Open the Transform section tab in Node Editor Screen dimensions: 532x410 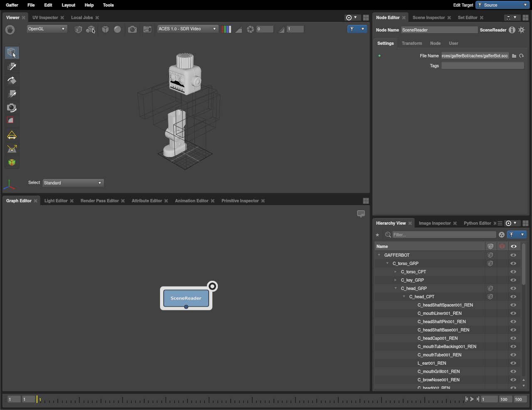(411, 43)
